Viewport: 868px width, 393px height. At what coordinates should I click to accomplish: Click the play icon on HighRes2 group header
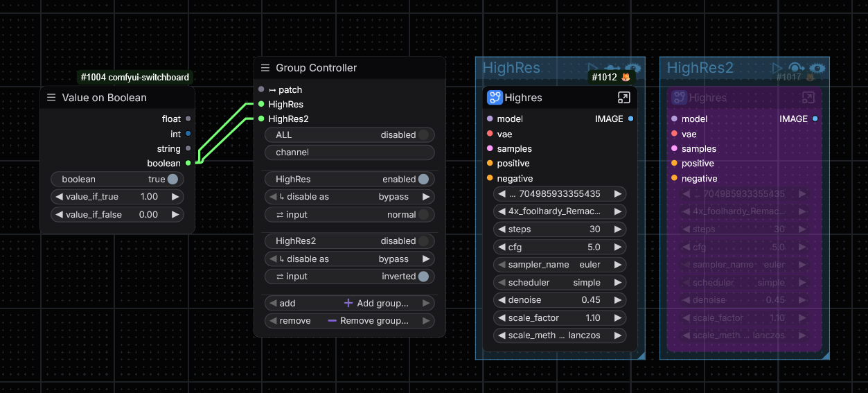click(x=777, y=68)
